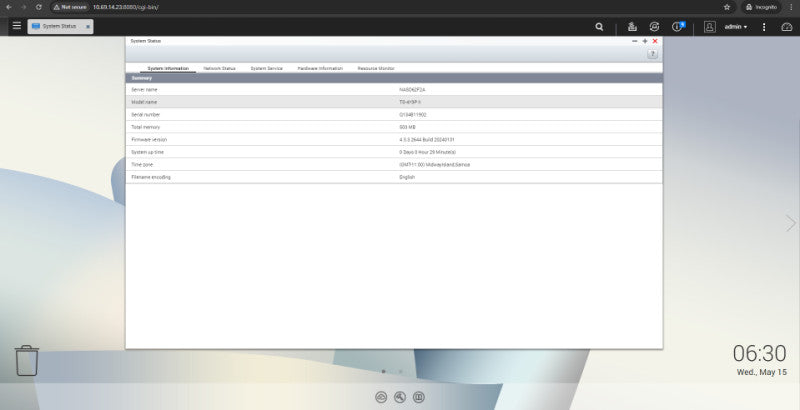
Task: Switch to Hardware Information tab
Action: click(320, 68)
